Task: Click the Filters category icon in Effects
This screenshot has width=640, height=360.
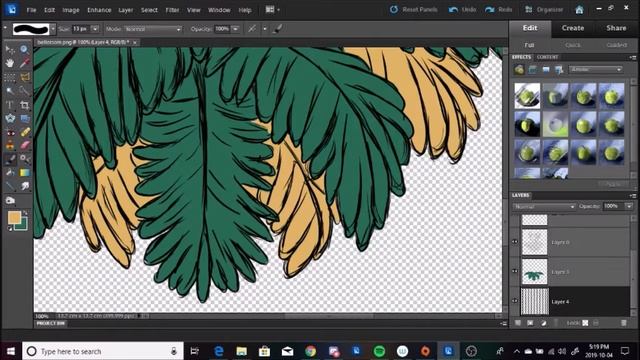Action: [x=519, y=70]
